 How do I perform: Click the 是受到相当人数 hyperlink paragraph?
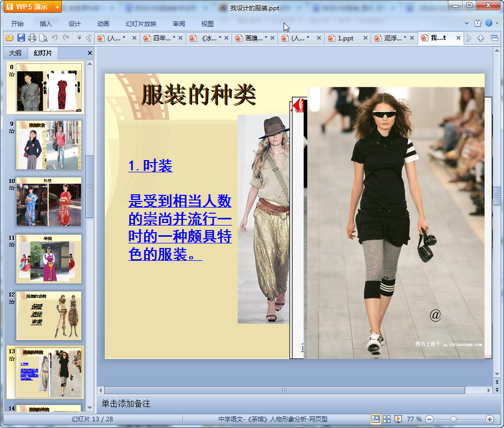click(180, 228)
